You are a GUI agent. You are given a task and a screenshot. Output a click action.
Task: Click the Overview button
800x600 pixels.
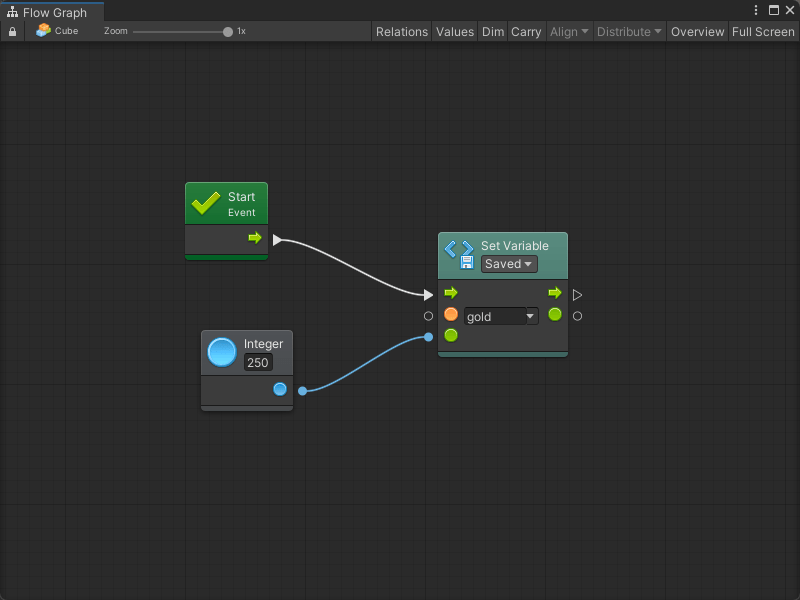pos(697,32)
